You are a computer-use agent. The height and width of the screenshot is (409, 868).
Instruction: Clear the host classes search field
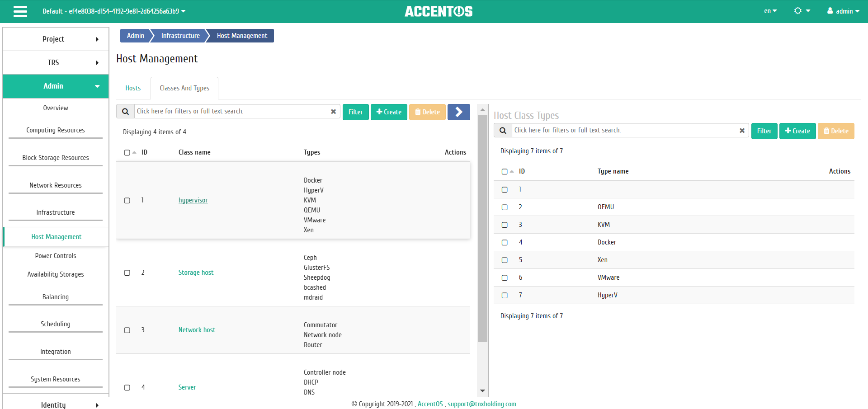pos(333,111)
